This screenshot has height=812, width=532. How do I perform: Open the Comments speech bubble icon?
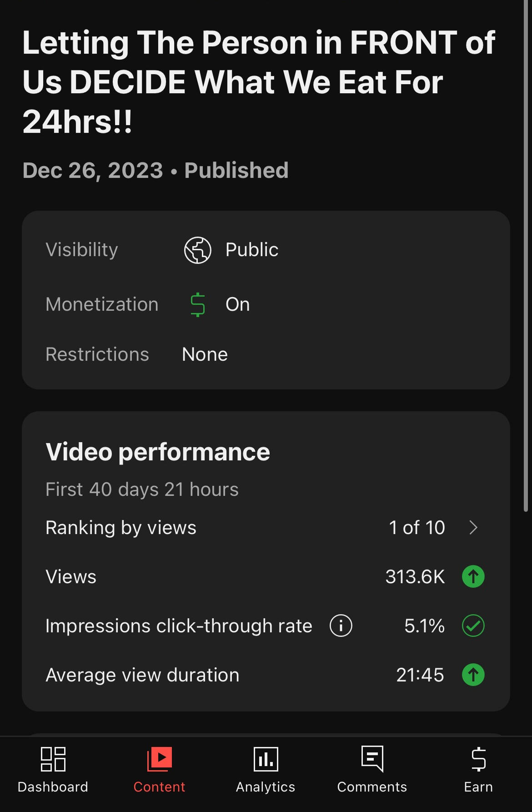pyautogui.click(x=372, y=758)
